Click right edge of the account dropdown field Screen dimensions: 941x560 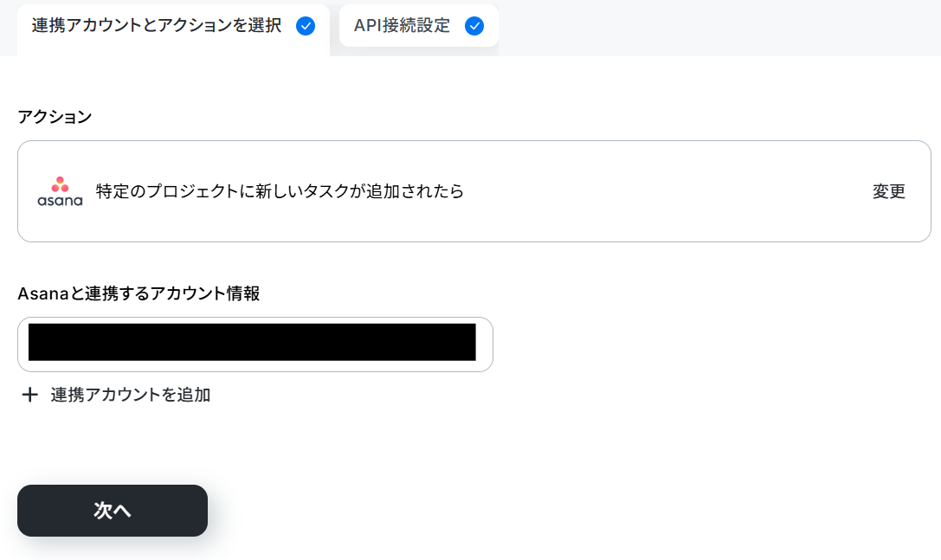tap(485, 344)
